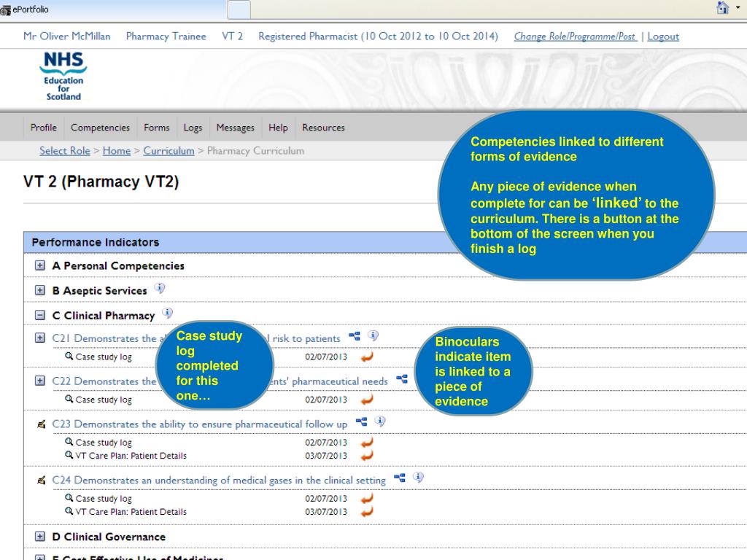Go to Curriculum breadcrumb link
747x560 pixels.
tap(169, 151)
